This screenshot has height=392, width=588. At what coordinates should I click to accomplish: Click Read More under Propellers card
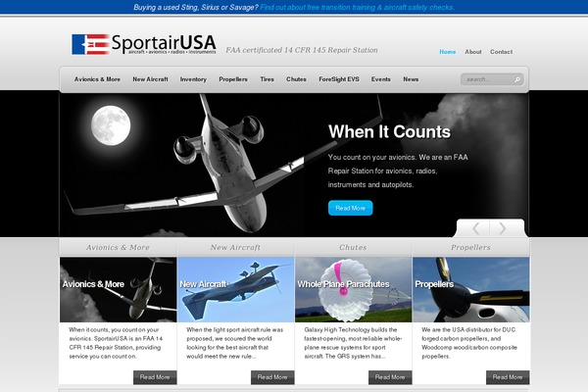[508, 377]
